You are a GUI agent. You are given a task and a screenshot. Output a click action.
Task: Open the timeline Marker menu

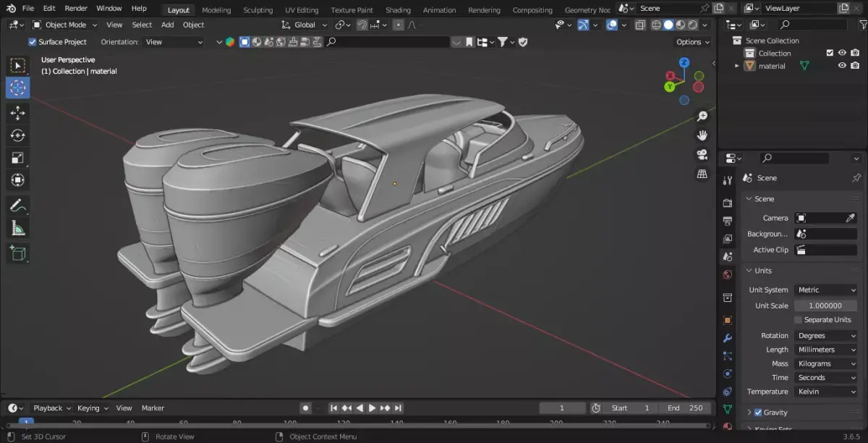tap(153, 408)
